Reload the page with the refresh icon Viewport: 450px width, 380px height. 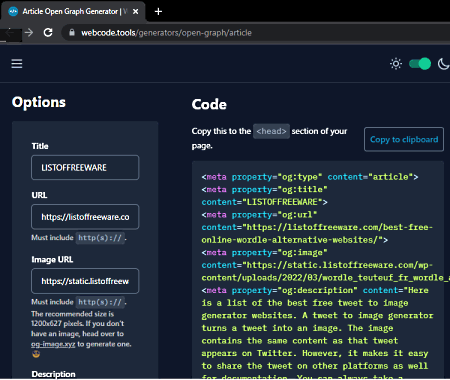[x=48, y=32]
